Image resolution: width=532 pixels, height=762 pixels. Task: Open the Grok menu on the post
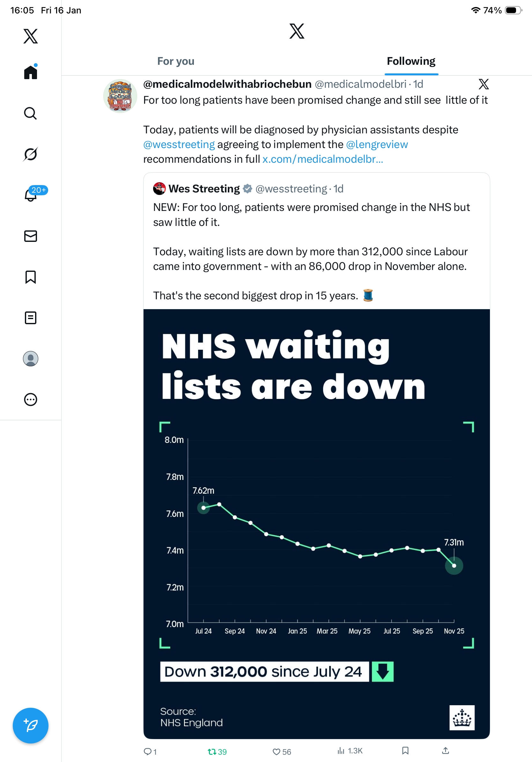484,84
